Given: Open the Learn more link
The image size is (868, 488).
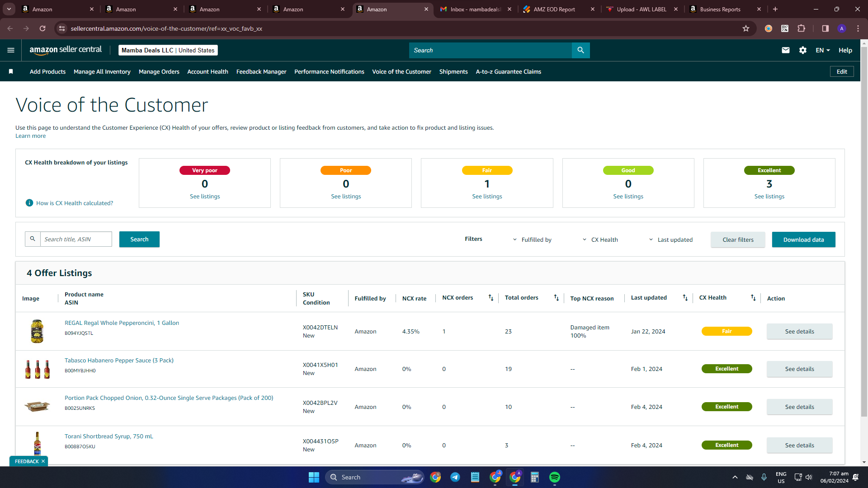Looking at the screenshot, I should 31,136.
